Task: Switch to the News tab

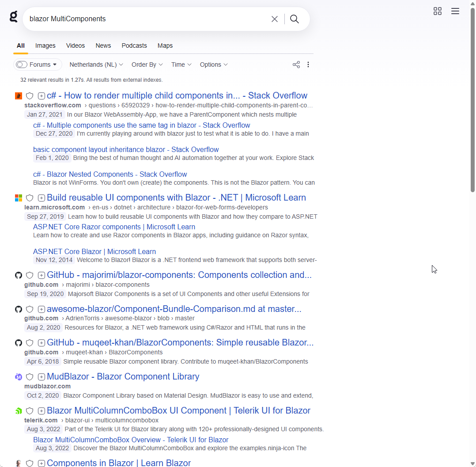Action: click(103, 46)
